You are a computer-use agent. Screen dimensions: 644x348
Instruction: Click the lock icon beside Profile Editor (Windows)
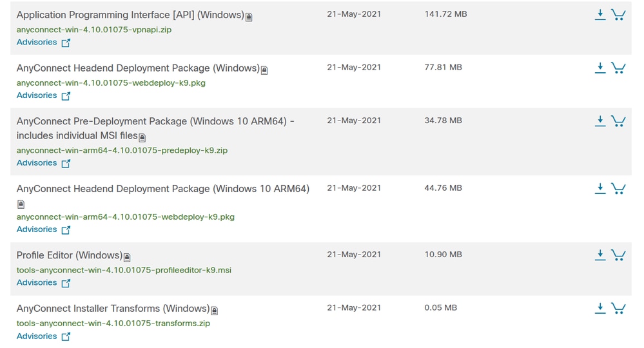pyautogui.click(x=127, y=257)
